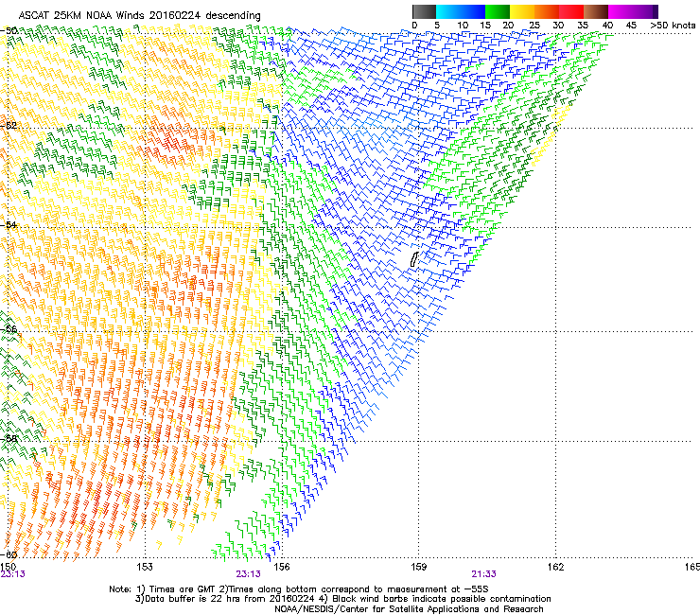Click the legend value '10'
The width and height of the screenshot is (700, 615).
tap(463, 25)
